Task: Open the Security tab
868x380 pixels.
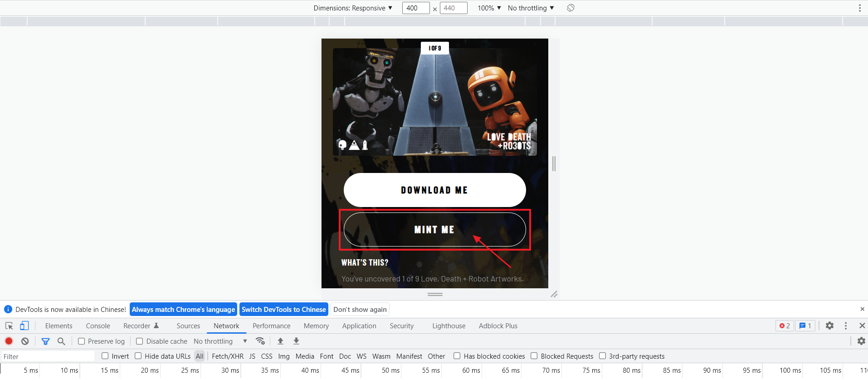Action: pyautogui.click(x=402, y=326)
